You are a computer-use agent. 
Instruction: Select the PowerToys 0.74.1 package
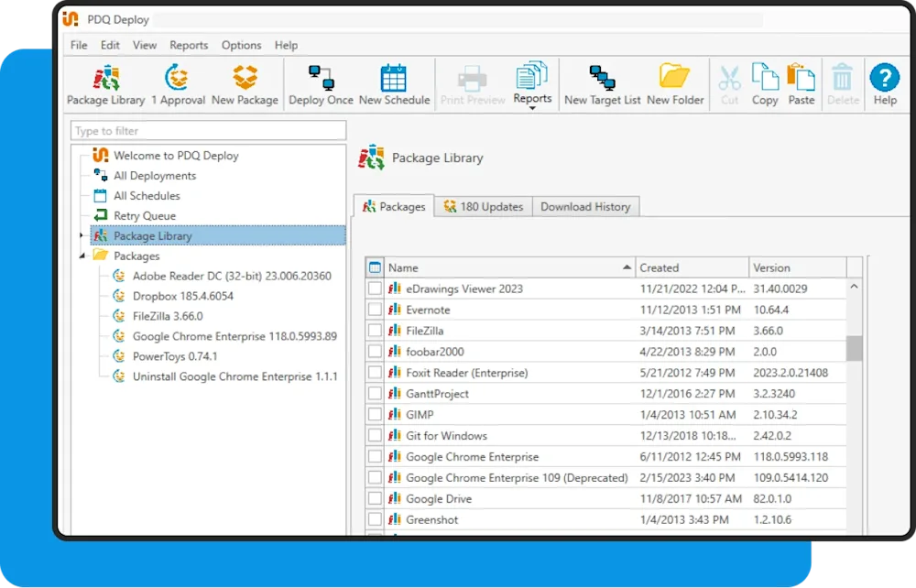(174, 356)
